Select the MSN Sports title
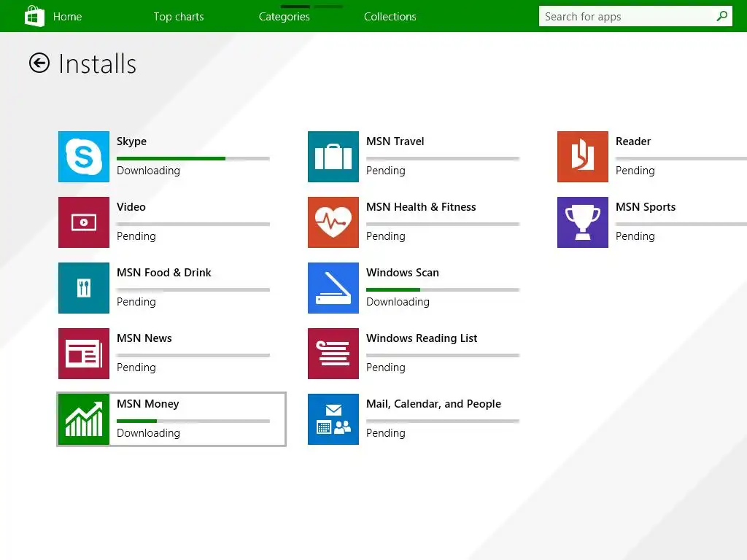 pyautogui.click(x=646, y=207)
